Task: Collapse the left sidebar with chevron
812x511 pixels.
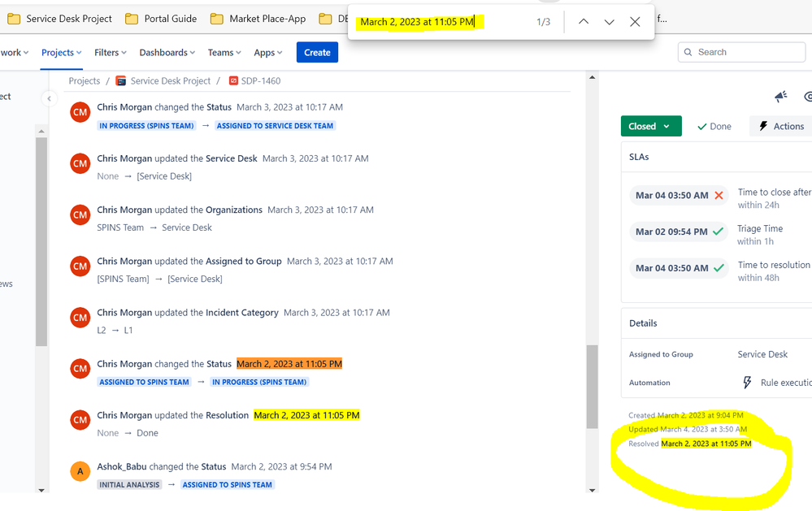Action: [x=50, y=98]
